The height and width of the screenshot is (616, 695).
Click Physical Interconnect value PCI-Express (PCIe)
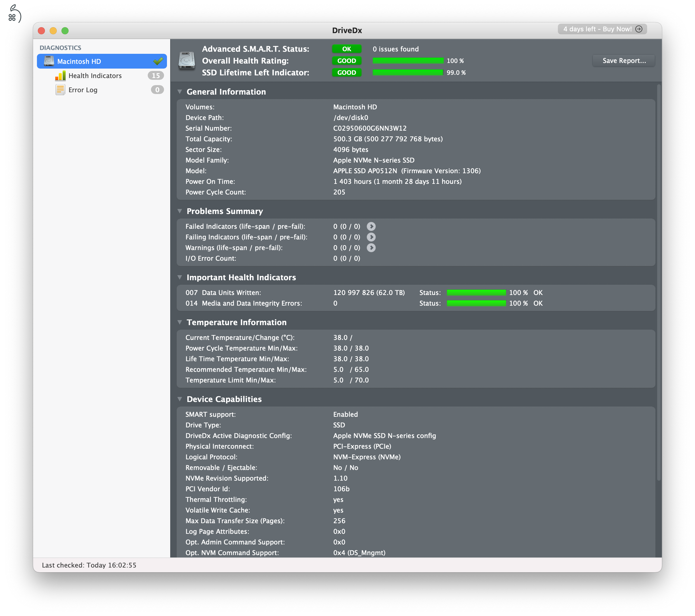[x=362, y=446]
